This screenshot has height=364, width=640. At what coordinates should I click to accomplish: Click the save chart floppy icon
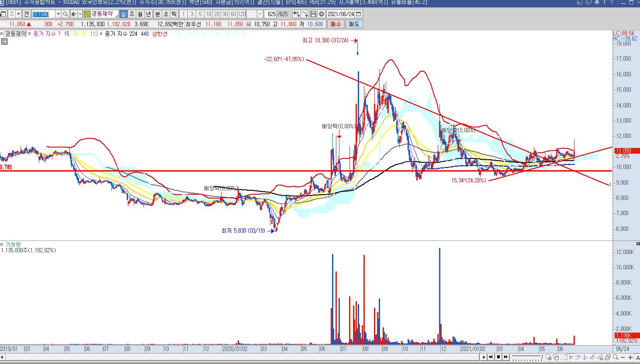(x=313, y=14)
